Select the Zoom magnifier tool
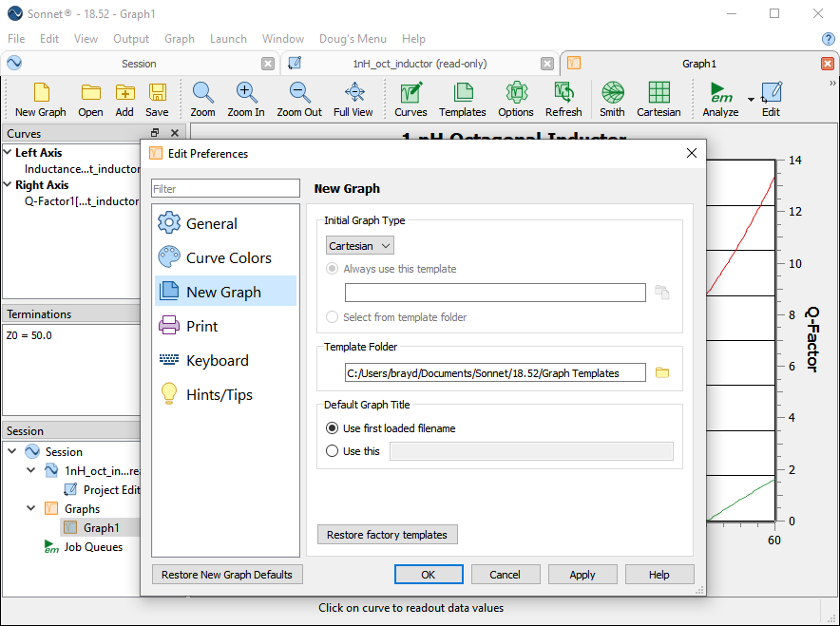Image resolution: width=840 pixels, height=626 pixels. [203, 100]
